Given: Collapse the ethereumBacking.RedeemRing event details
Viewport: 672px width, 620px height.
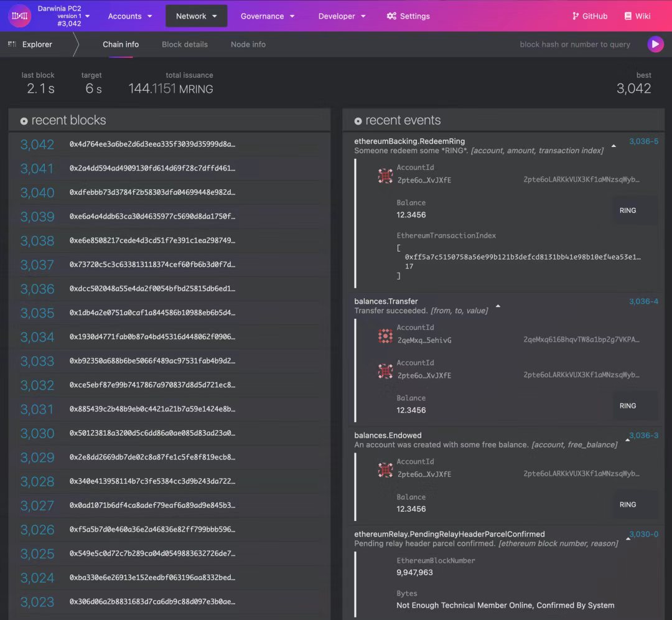Looking at the screenshot, I should pyautogui.click(x=614, y=146).
